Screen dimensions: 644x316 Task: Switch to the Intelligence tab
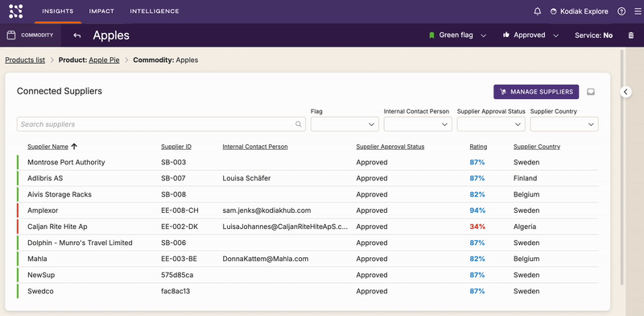(155, 11)
